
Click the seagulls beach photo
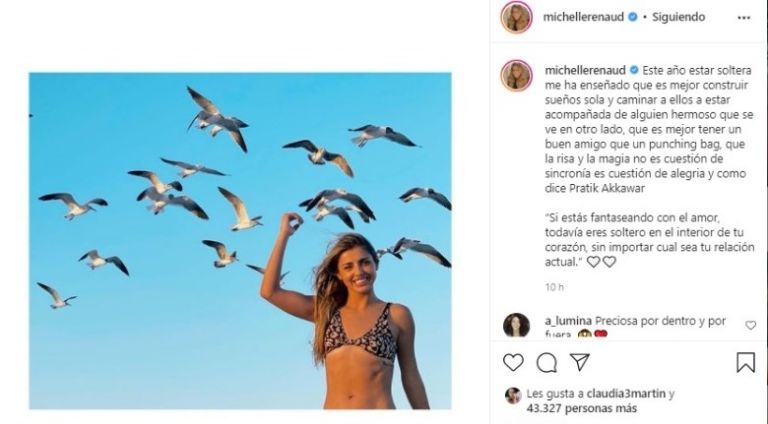(240, 240)
